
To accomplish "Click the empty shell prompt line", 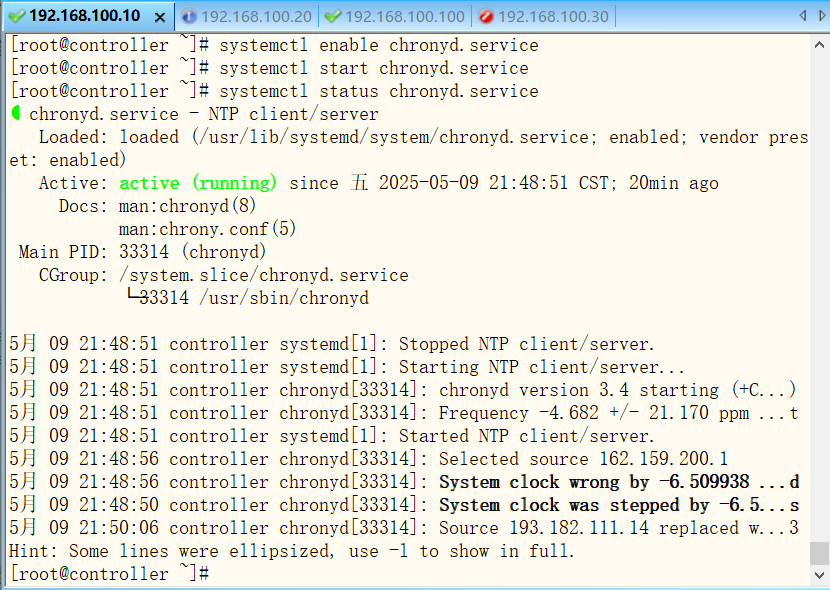I will (110, 573).
